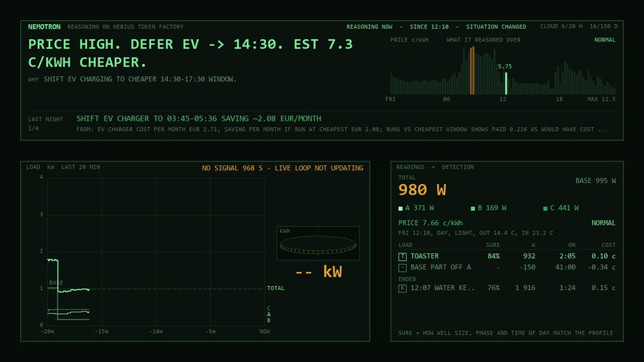Click the -150 watt value

click(527, 267)
